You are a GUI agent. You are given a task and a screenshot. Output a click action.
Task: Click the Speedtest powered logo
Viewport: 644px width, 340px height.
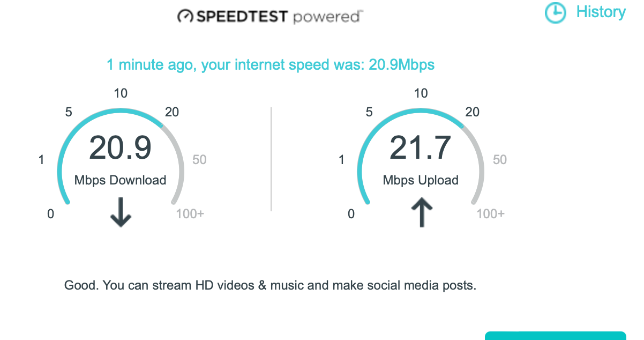click(269, 17)
